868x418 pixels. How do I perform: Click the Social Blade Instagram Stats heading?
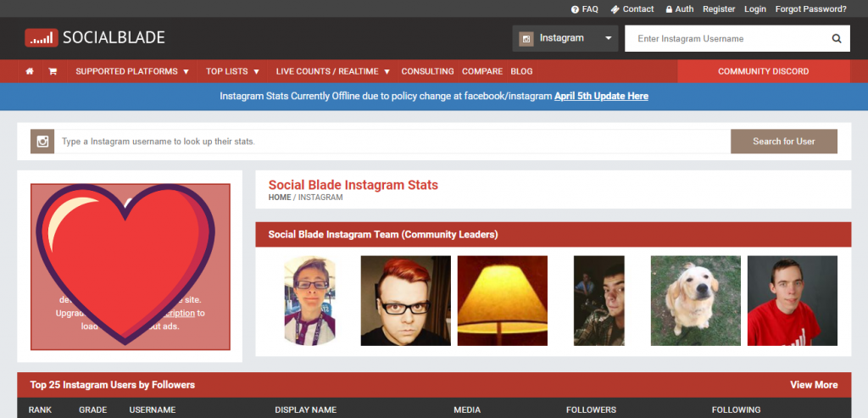click(x=353, y=185)
